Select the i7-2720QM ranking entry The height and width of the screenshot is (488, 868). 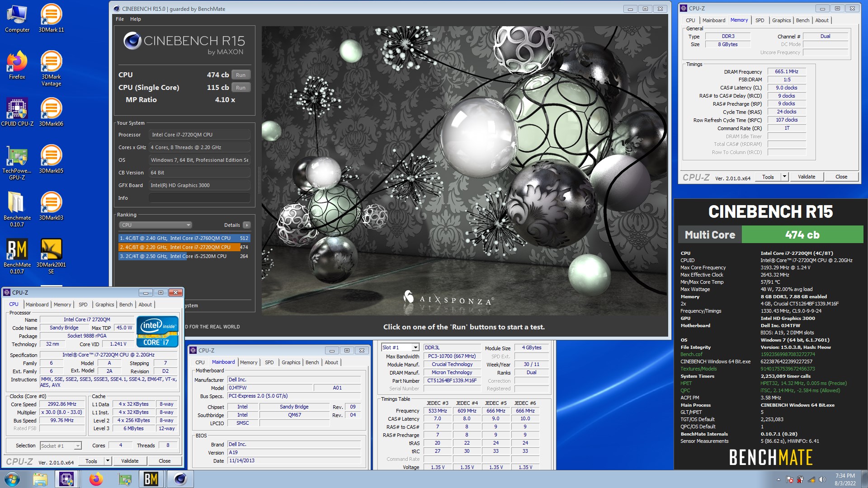[184, 247]
